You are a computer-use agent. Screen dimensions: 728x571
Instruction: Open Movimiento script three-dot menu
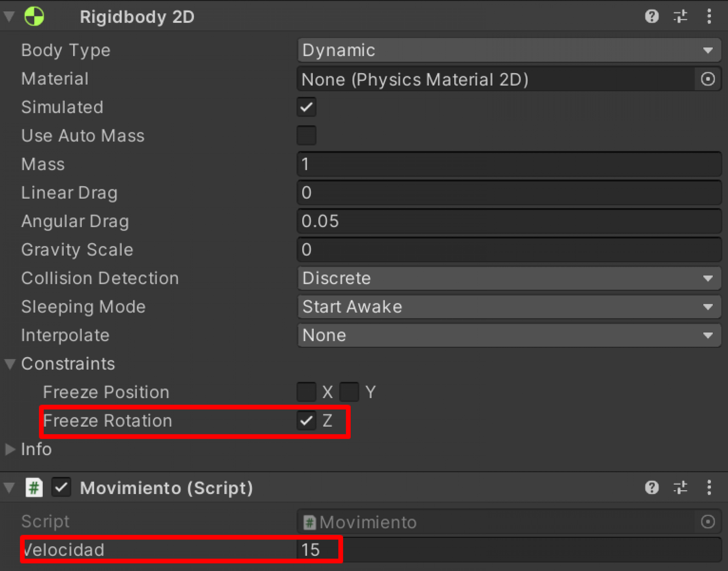(x=709, y=487)
